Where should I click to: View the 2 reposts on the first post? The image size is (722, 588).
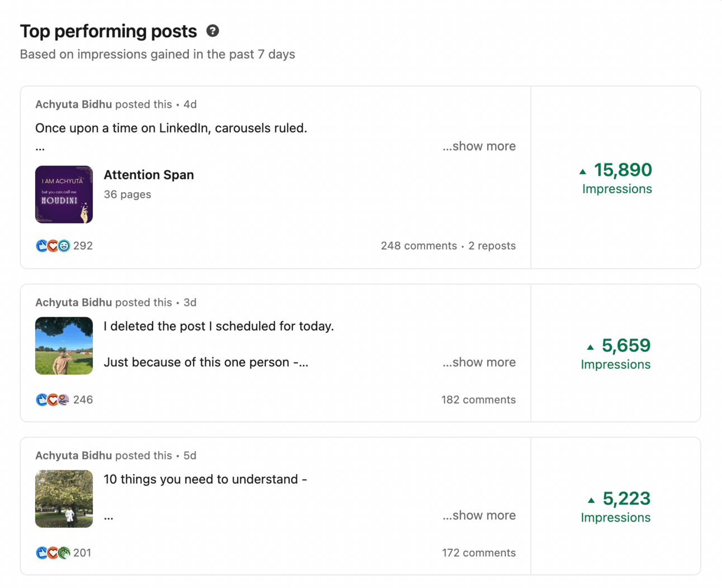point(492,246)
